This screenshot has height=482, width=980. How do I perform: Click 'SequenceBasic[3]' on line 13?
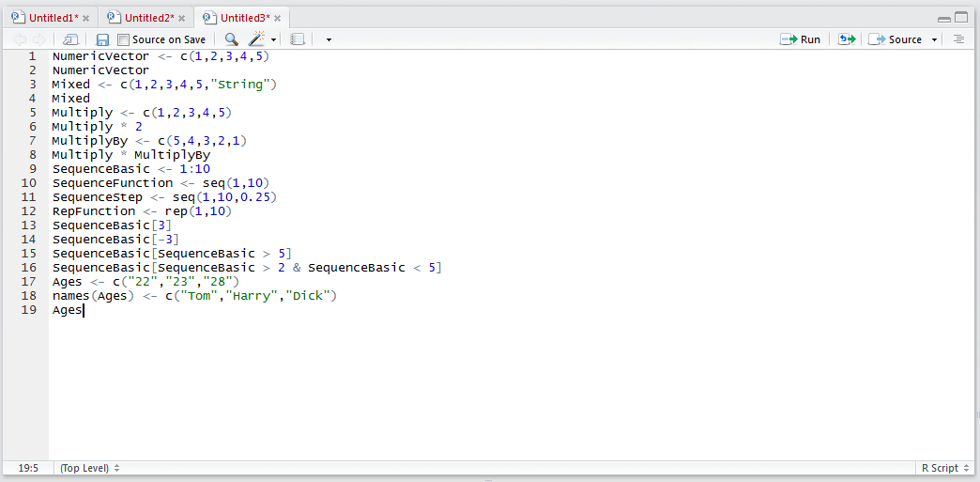pos(112,225)
